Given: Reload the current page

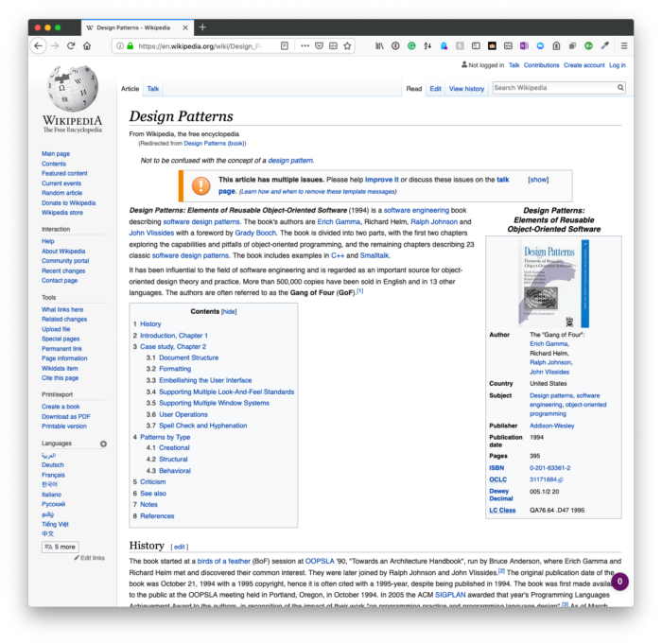Looking at the screenshot, I should [x=71, y=46].
